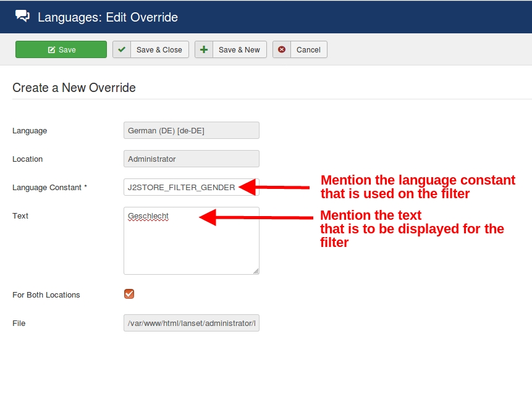The height and width of the screenshot is (405, 532).
Task: Click the File path field
Action: point(191,323)
